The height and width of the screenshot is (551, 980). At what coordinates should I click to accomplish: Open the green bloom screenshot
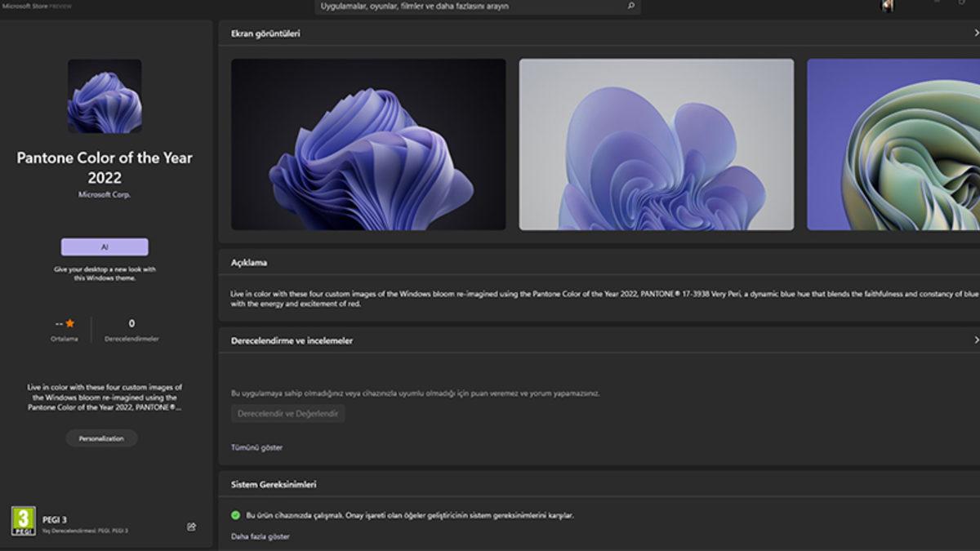pyautogui.click(x=893, y=144)
